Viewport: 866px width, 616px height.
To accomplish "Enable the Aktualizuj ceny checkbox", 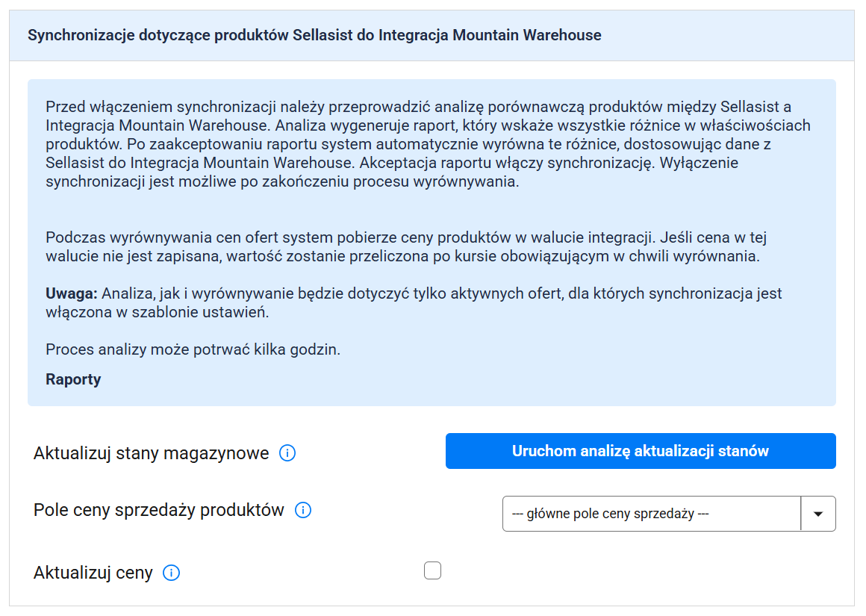I will point(432,571).
